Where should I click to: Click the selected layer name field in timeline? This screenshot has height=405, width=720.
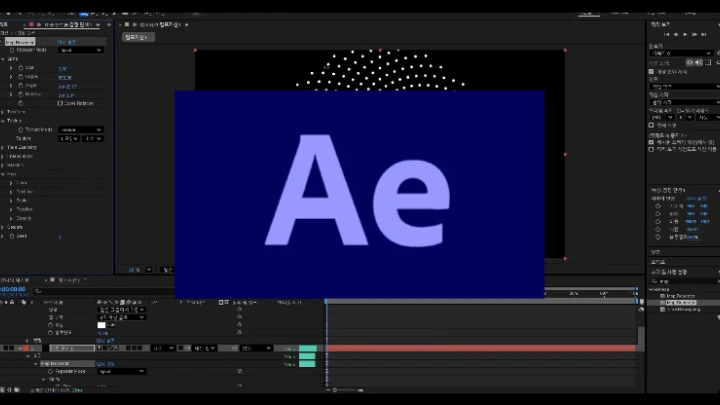tap(72, 348)
